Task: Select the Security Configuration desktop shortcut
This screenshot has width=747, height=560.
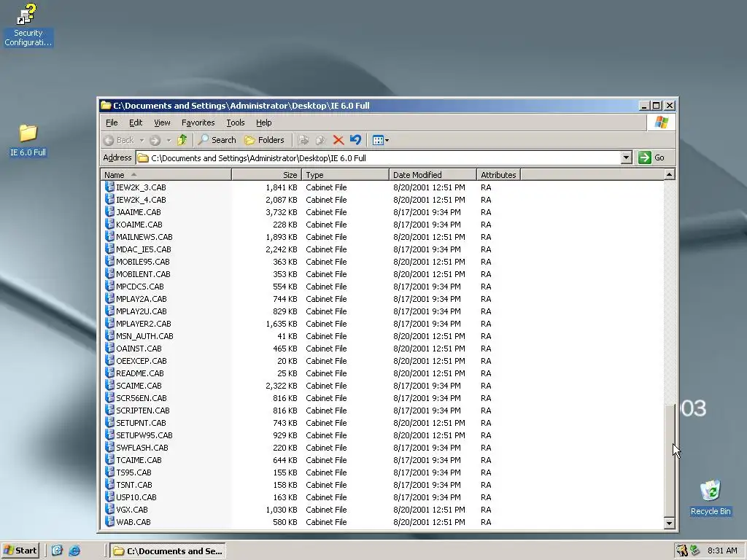Action: tap(28, 25)
